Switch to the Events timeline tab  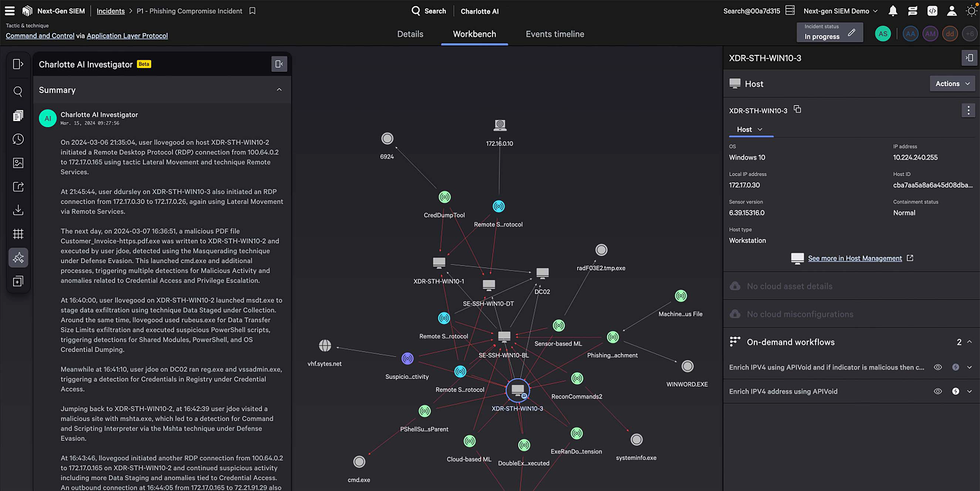tap(555, 34)
